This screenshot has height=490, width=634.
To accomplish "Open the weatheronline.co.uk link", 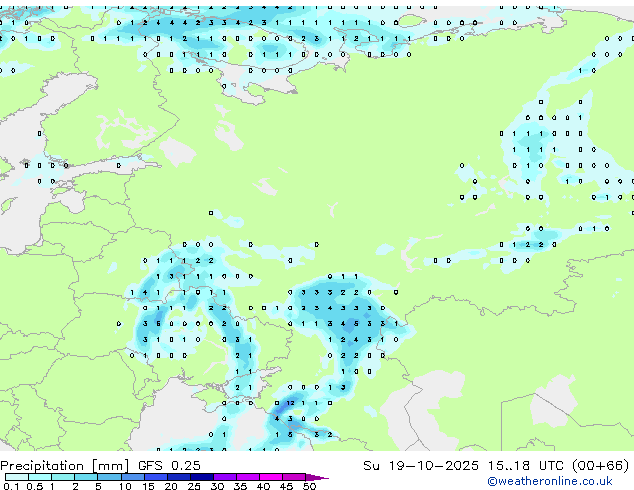I will click(x=550, y=481).
